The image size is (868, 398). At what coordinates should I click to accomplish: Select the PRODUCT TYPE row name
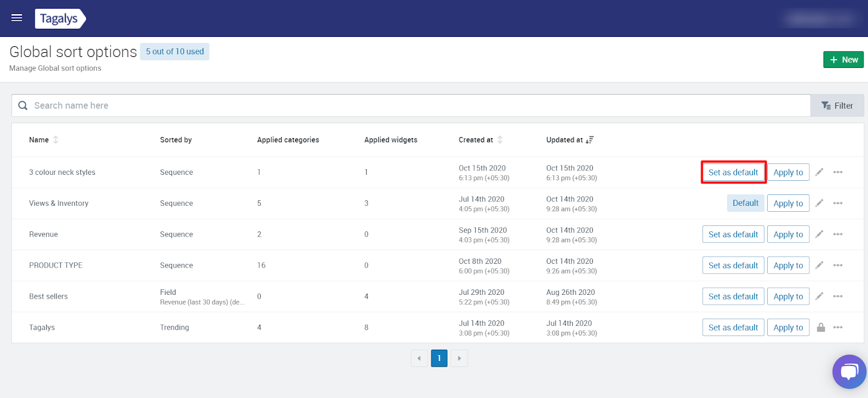[56, 265]
